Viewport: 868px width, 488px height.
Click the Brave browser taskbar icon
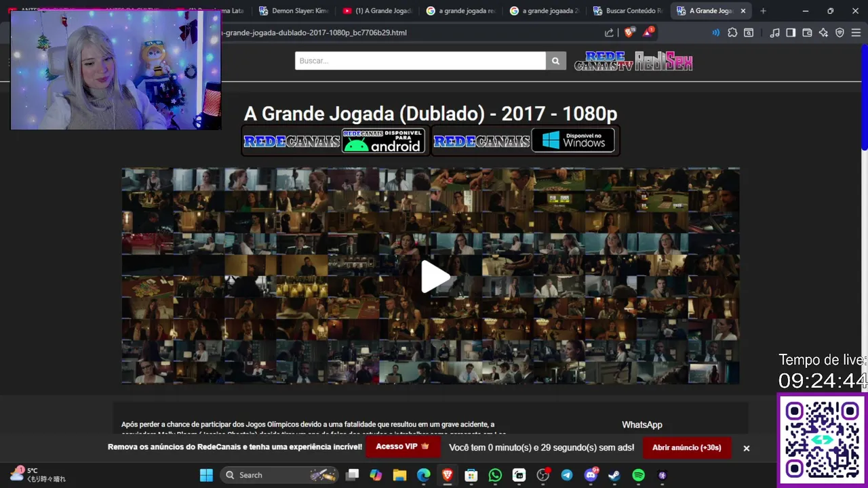447,475
